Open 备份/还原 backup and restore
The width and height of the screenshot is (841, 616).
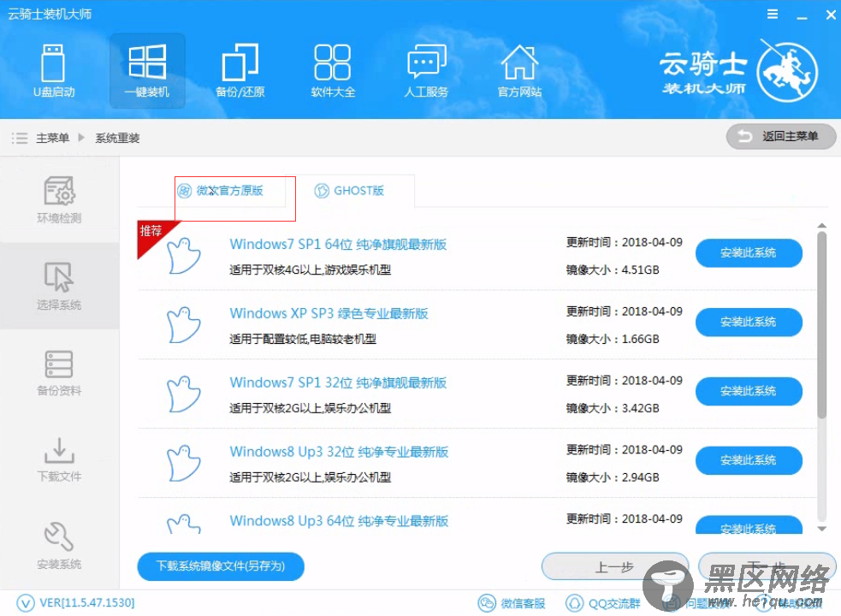(x=240, y=71)
